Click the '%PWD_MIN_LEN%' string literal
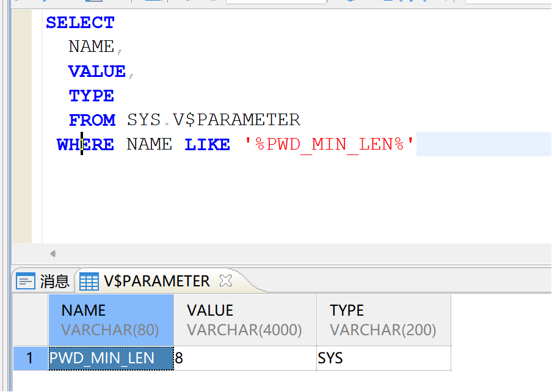 tap(329, 145)
